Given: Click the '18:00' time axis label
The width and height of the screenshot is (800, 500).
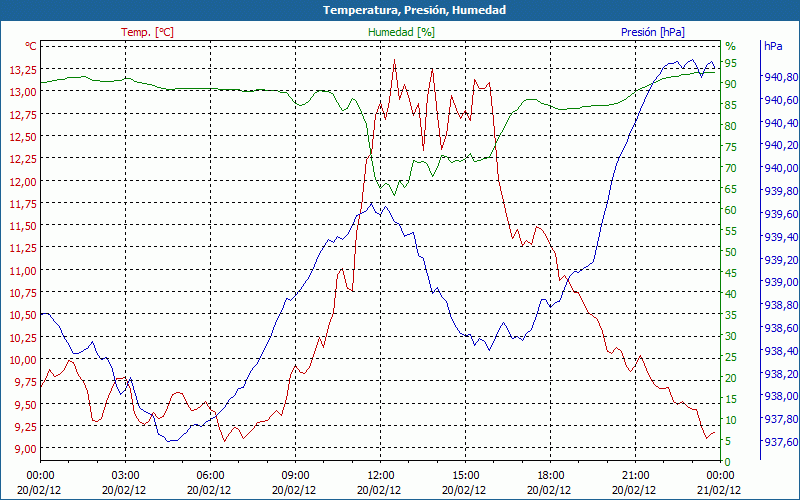Looking at the screenshot, I should pyautogui.click(x=551, y=476).
